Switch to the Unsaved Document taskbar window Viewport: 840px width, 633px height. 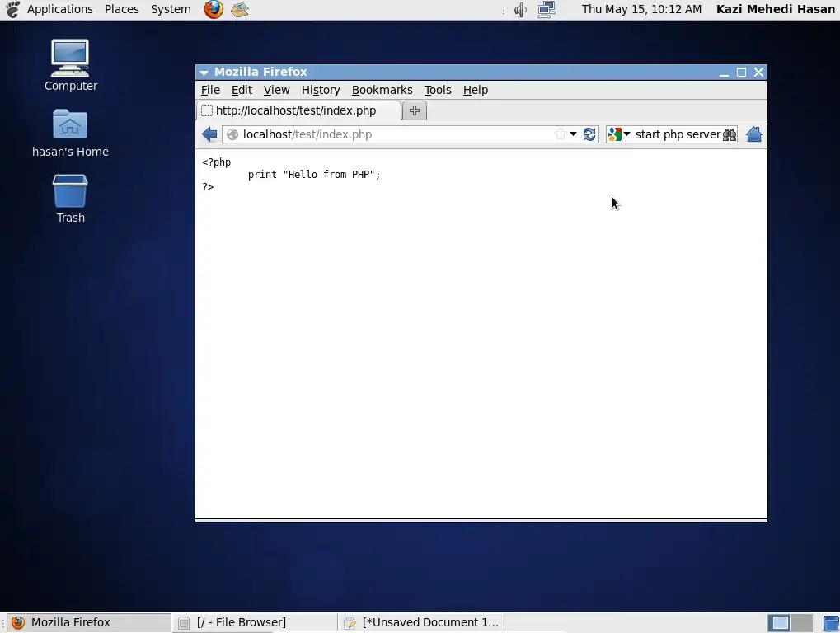pos(421,623)
